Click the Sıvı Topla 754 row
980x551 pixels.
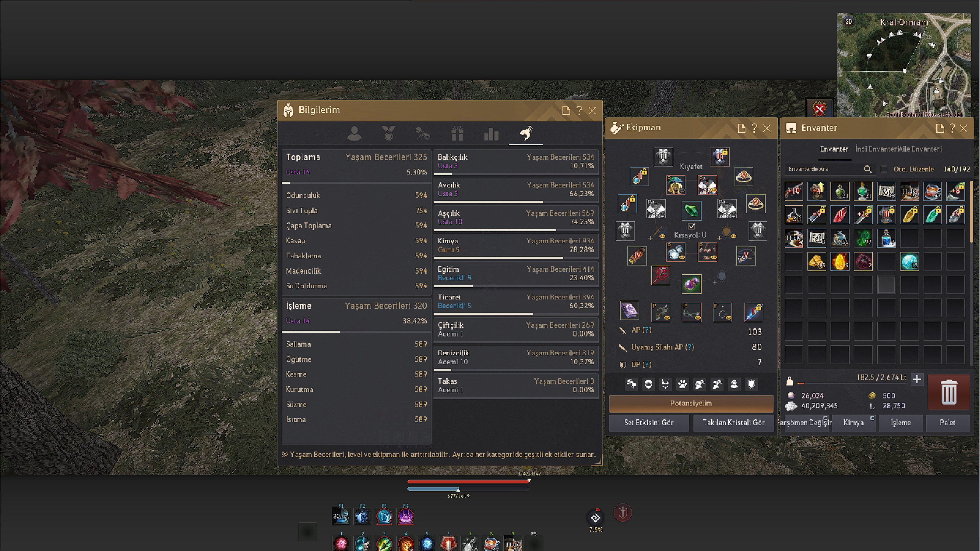tap(356, 210)
